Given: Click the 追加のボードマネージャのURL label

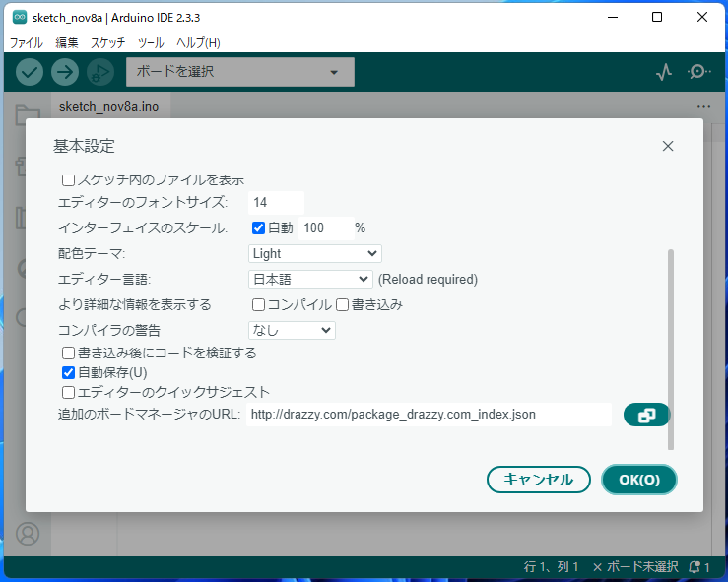Looking at the screenshot, I should coord(149,414).
